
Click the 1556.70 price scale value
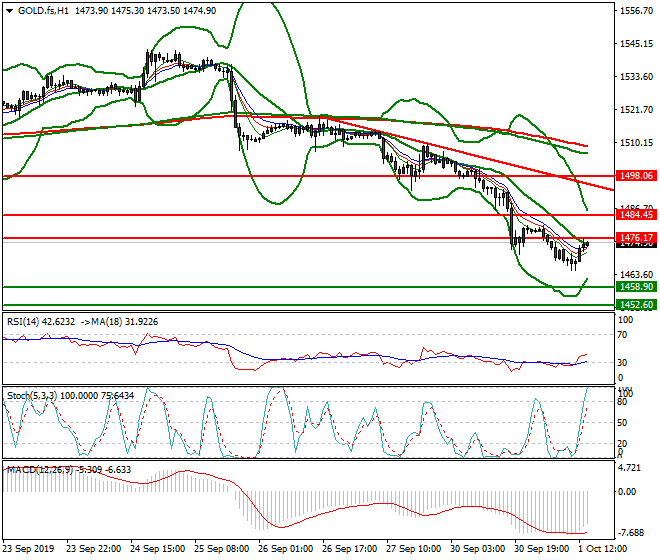(x=636, y=11)
